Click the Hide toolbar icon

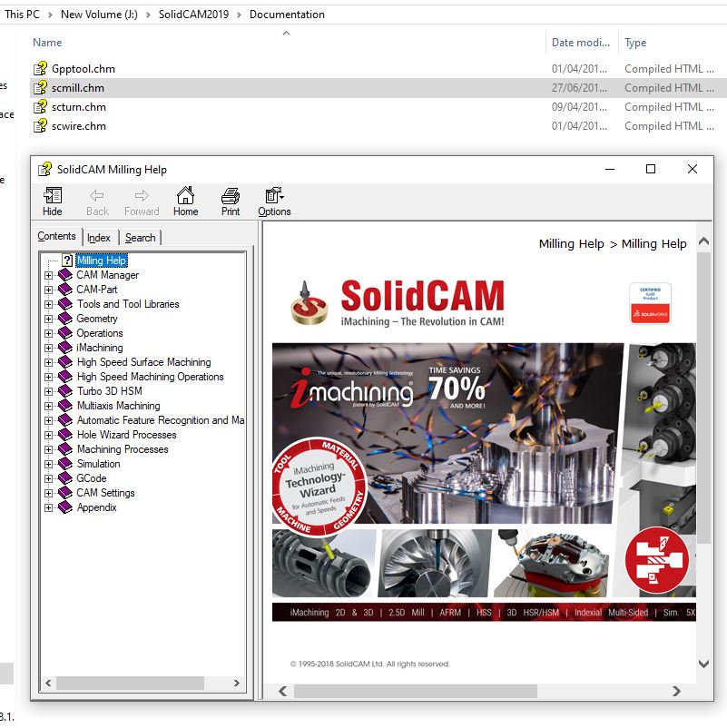click(x=53, y=196)
